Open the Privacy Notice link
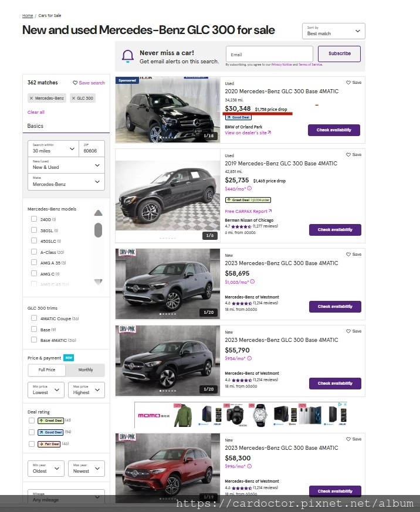The image size is (420, 512). click(282, 65)
